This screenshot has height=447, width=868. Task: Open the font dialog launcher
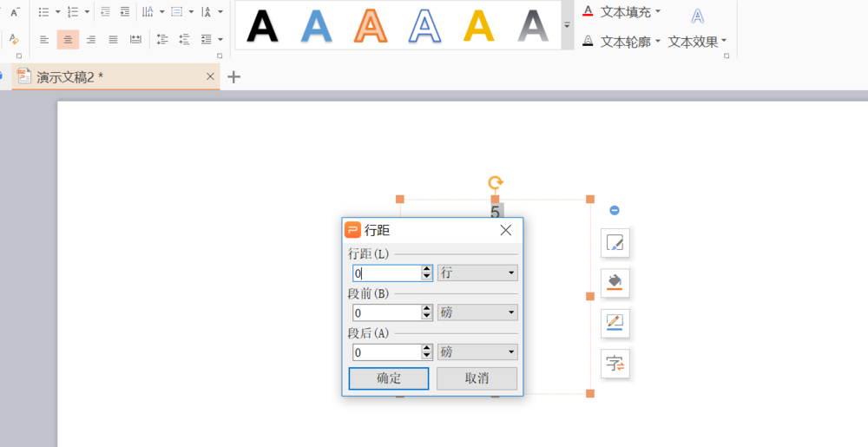click(x=19, y=56)
